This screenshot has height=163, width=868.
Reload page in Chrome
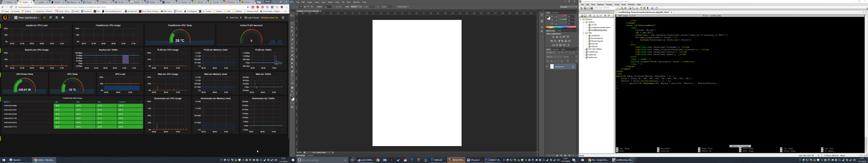pos(11,7)
